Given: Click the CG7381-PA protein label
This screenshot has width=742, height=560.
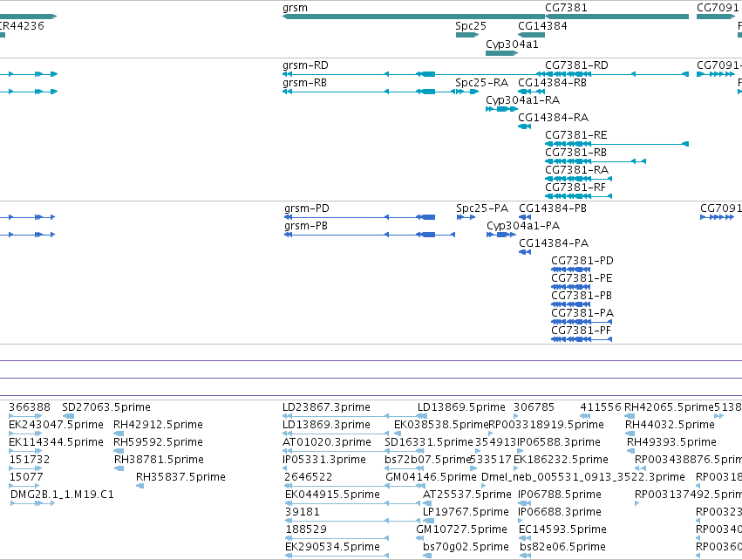Looking at the screenshot, I should pyautogui.click(x=582, y=313).
